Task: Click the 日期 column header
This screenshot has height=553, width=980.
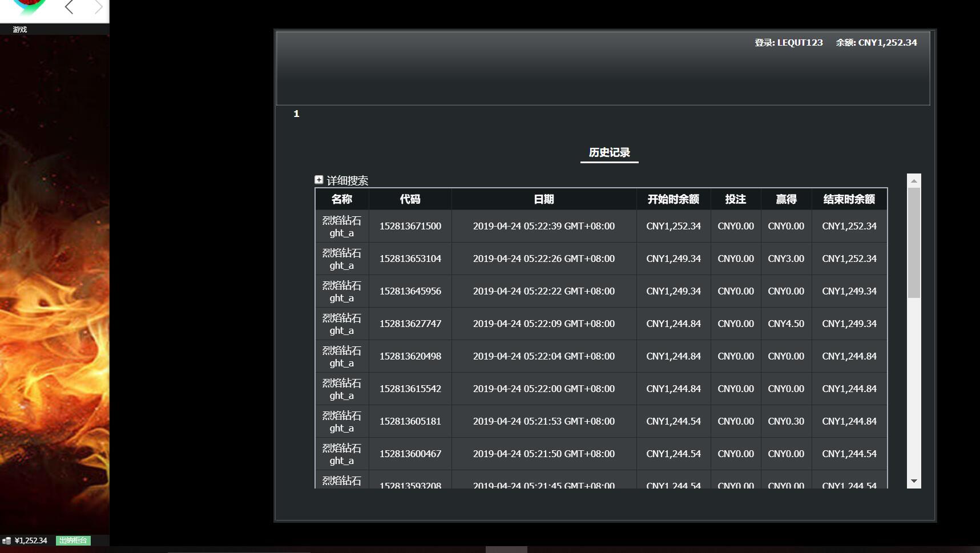Action: pos(544,199)
